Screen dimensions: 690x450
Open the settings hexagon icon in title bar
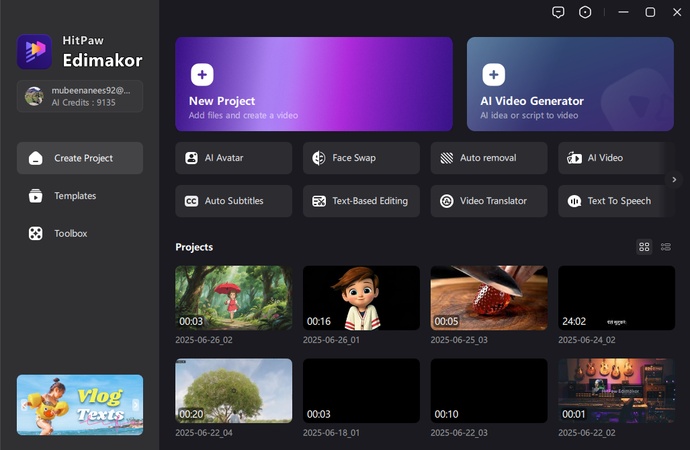point(585,12)
